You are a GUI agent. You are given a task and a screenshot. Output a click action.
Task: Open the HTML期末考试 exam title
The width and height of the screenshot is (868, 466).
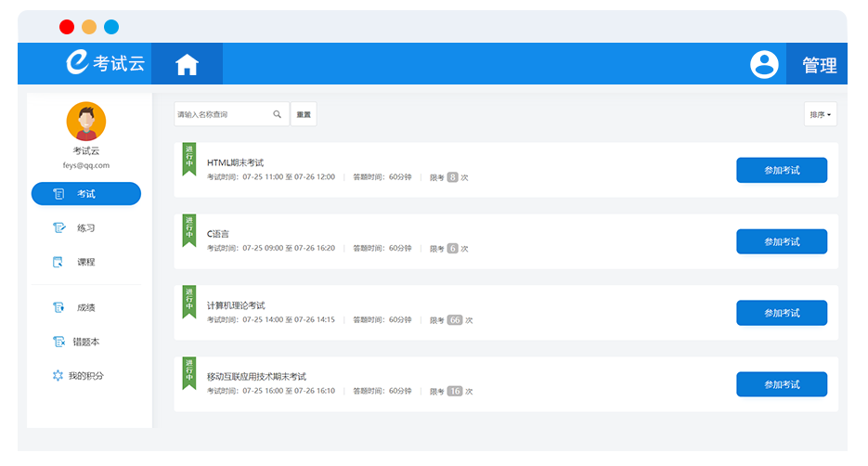pos(236,162)
